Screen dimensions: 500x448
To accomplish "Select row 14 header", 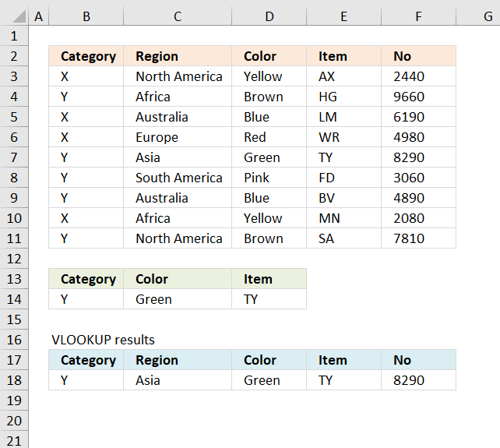I will point(14,299).
